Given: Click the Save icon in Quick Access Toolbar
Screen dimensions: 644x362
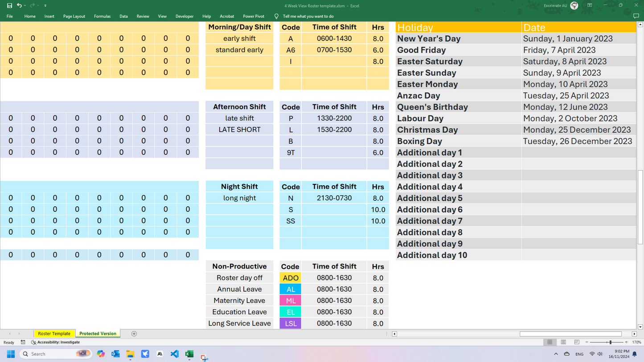Looking at the screenshot, I should tap(9, 6).
